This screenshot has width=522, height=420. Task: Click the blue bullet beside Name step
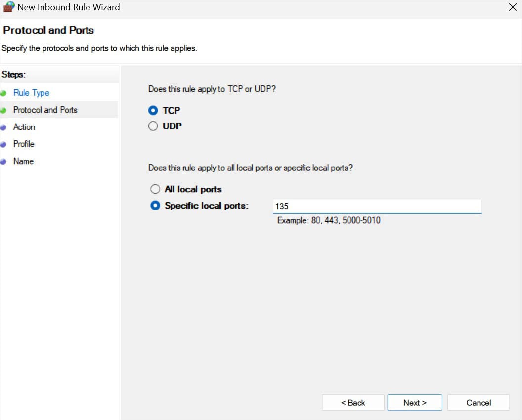(x=3, y=162)
